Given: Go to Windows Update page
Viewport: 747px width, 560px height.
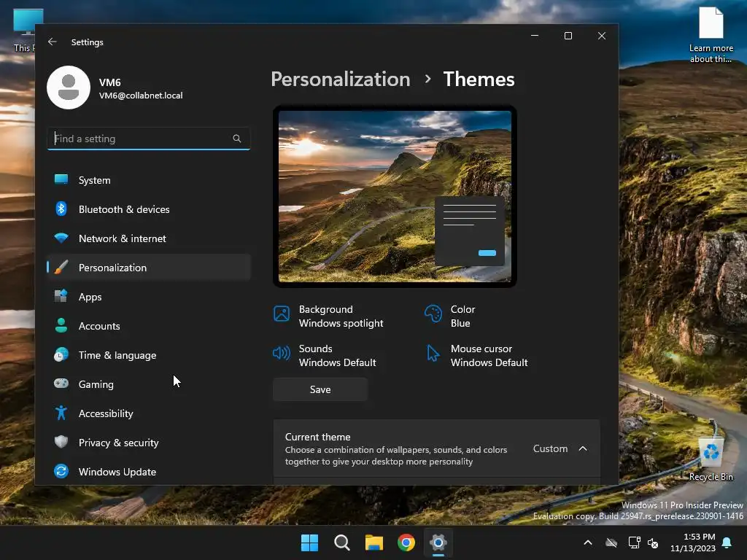Looking at the screenshot, I should coord(149,472).
